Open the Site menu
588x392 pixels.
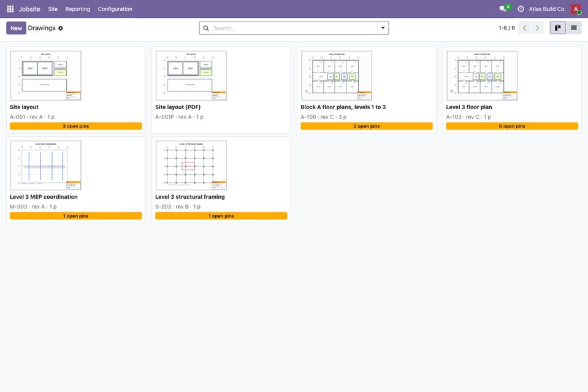tap(53, 9)
